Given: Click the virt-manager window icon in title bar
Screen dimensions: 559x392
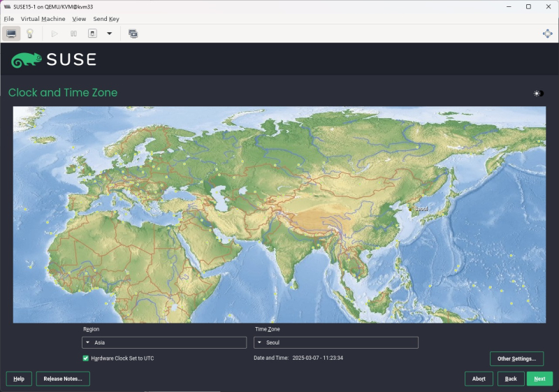Looking at the screenshot, I should point(7,7).
